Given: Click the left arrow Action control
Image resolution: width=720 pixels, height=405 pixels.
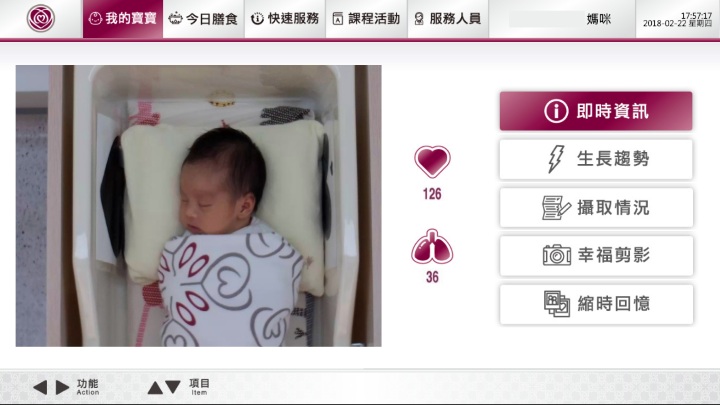Looking at the screenshot, I should [40, 387].
